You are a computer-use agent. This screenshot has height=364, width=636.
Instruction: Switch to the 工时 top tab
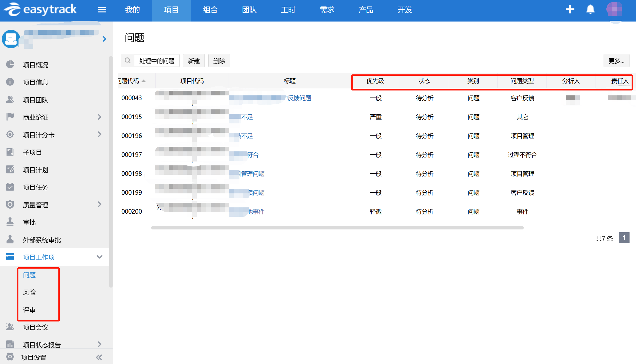[288, 10]
